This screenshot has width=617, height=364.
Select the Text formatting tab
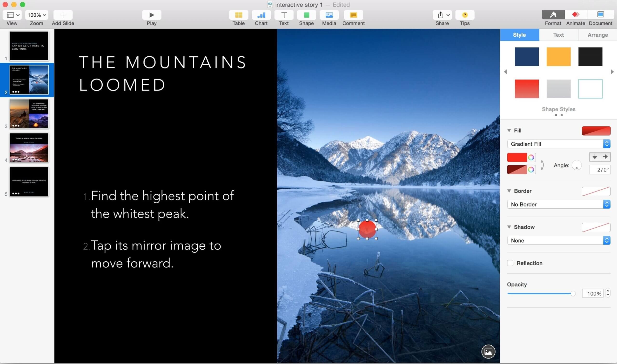(x=558, y=35)
